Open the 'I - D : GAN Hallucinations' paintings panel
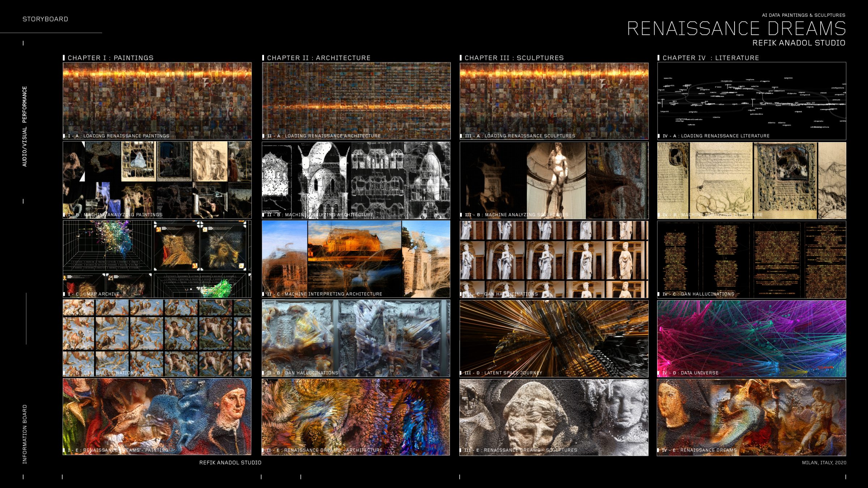868x488 pixels. point(157,338)
